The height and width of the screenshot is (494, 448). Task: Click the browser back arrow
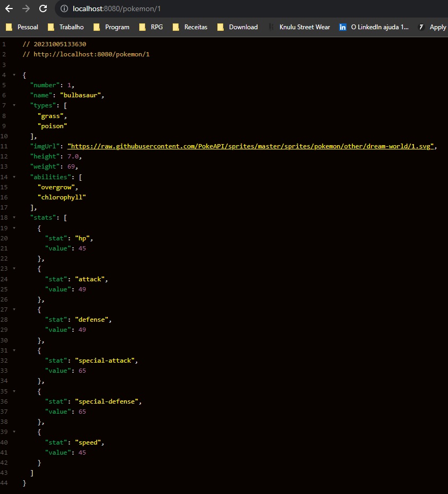(9, 9)
